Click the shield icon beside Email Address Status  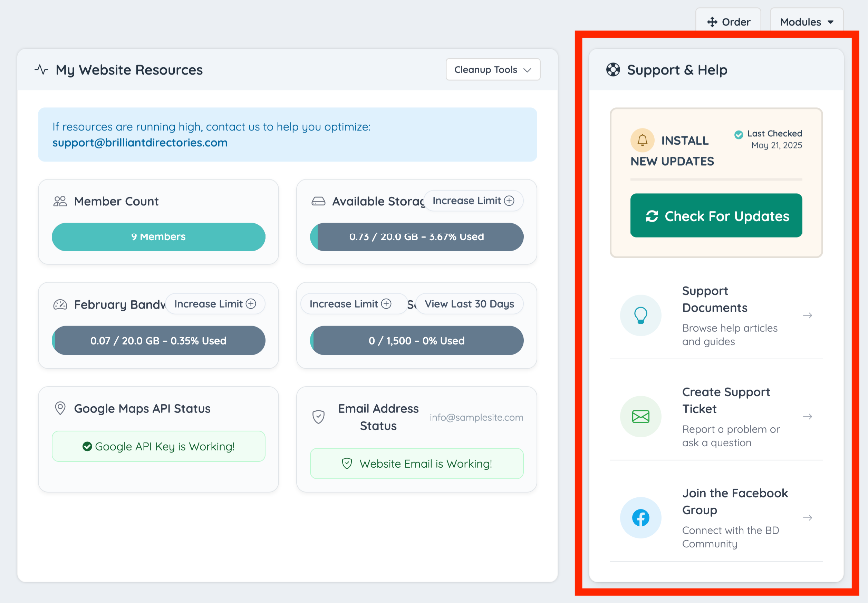[x=319, y=417]
